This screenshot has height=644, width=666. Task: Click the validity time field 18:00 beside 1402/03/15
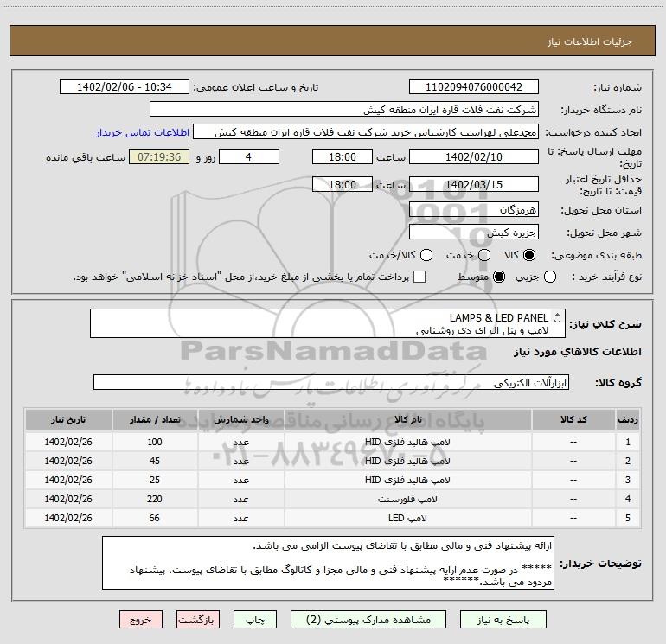[x=343, y=184]
